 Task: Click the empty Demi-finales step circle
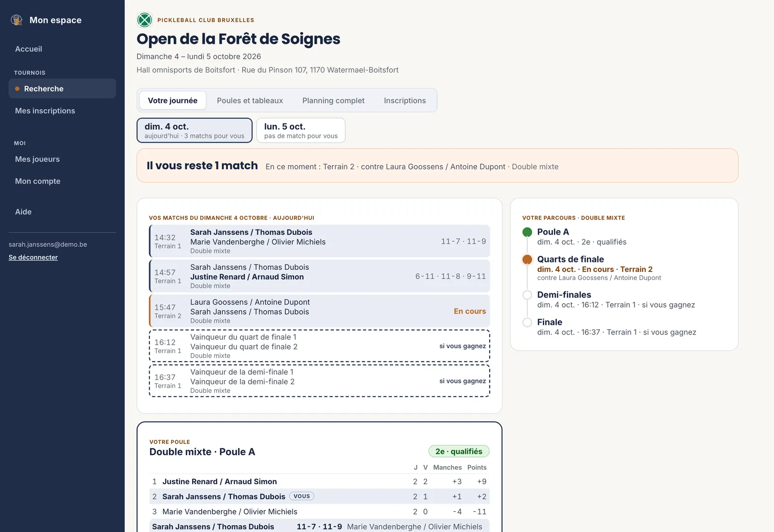coord(527,295)
